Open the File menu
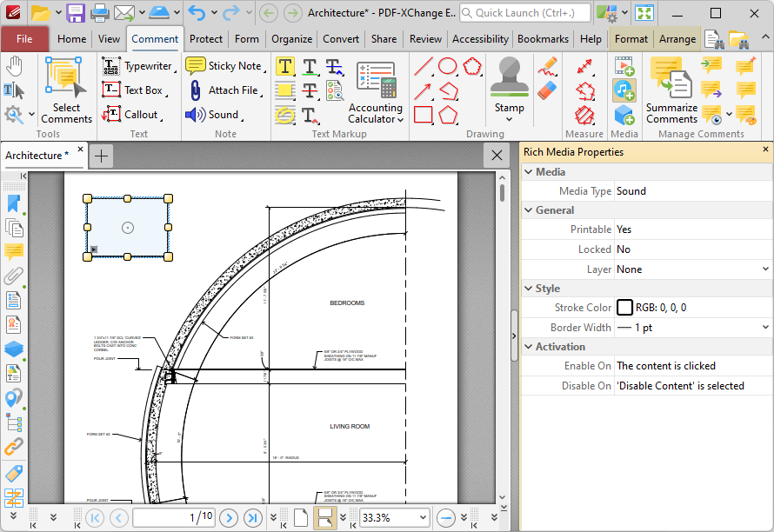Screen dimensions: 774x532 click(24, 39)
